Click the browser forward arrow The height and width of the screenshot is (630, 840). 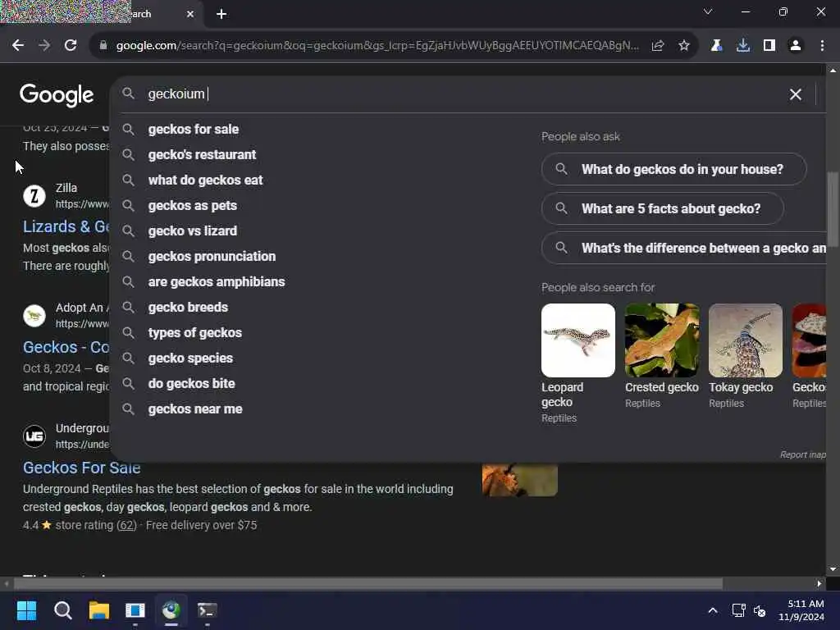44,46
